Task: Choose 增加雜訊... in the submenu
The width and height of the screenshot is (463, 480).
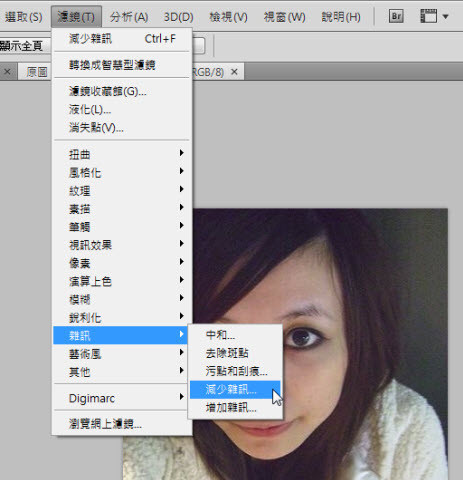Action: tap(235, 408)
